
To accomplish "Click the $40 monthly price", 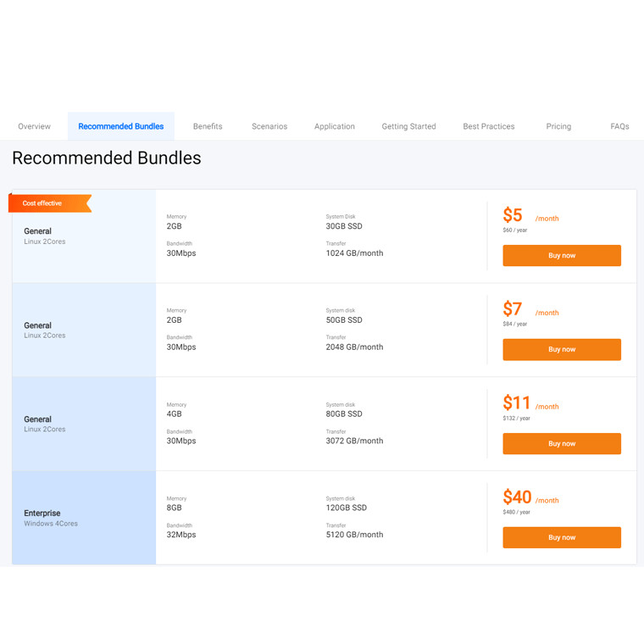I will pos(518,497).
